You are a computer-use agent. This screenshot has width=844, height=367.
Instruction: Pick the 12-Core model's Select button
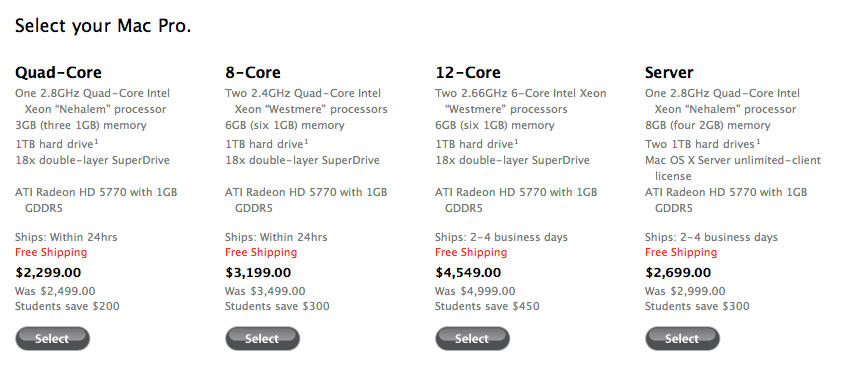tap(472, 338)
